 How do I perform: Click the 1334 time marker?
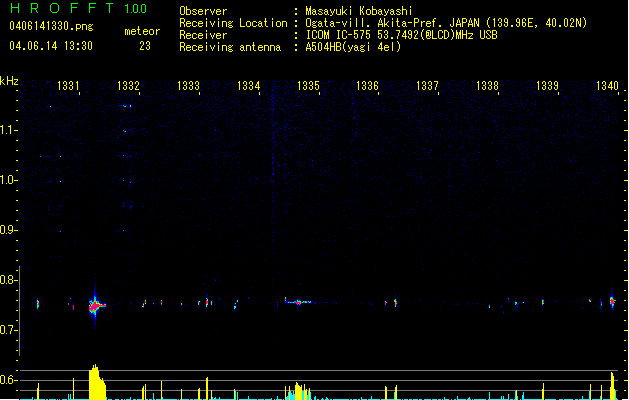tap(248, 85)
